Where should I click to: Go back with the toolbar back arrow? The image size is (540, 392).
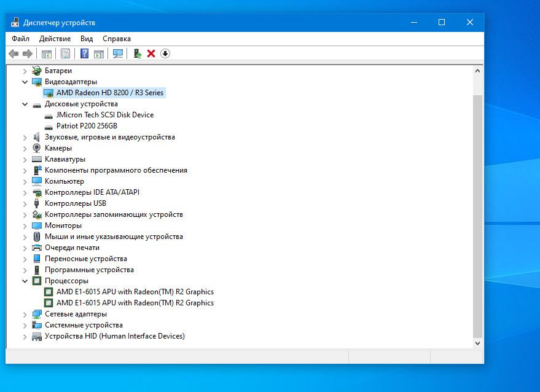tap(14, 53)
